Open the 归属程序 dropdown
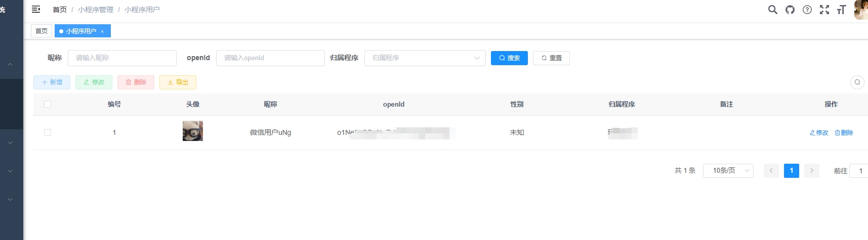 (x=425, y=58)
